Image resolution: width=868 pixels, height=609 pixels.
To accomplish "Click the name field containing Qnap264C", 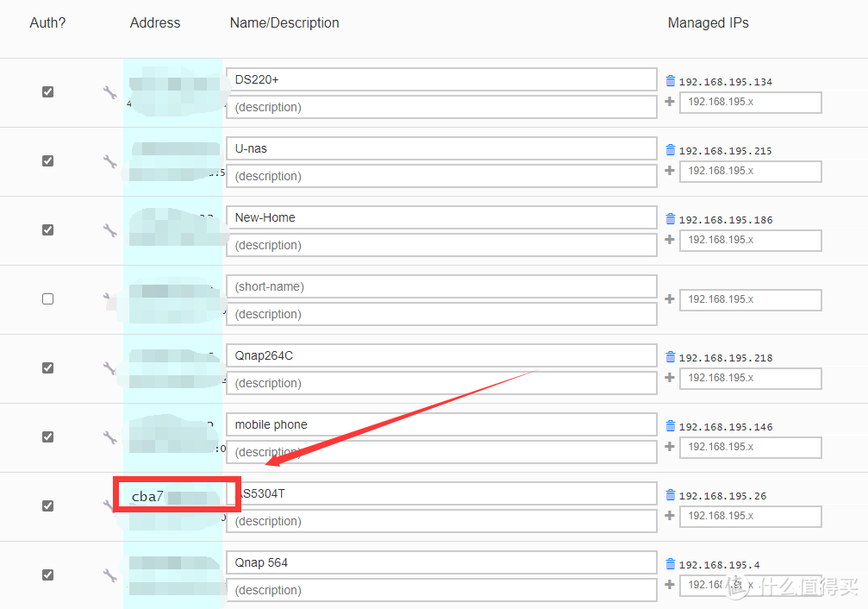I will 441,355.
